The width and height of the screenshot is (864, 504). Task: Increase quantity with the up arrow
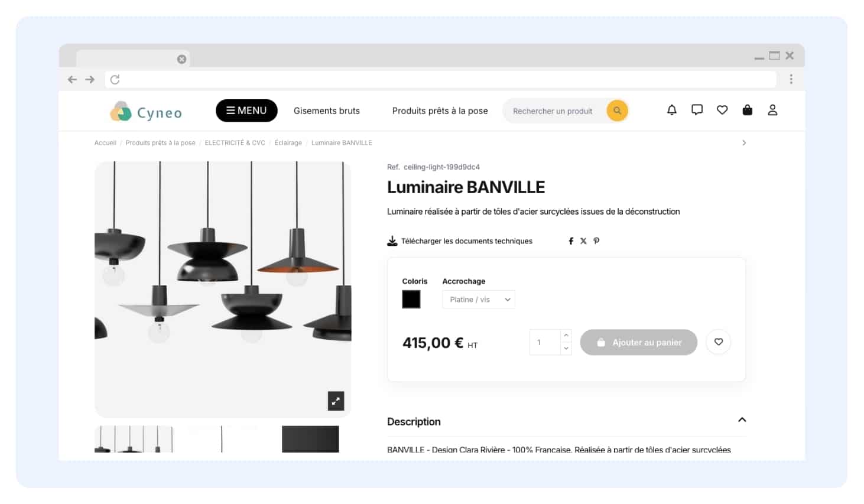pyautogui.click(x=566, y=336)
